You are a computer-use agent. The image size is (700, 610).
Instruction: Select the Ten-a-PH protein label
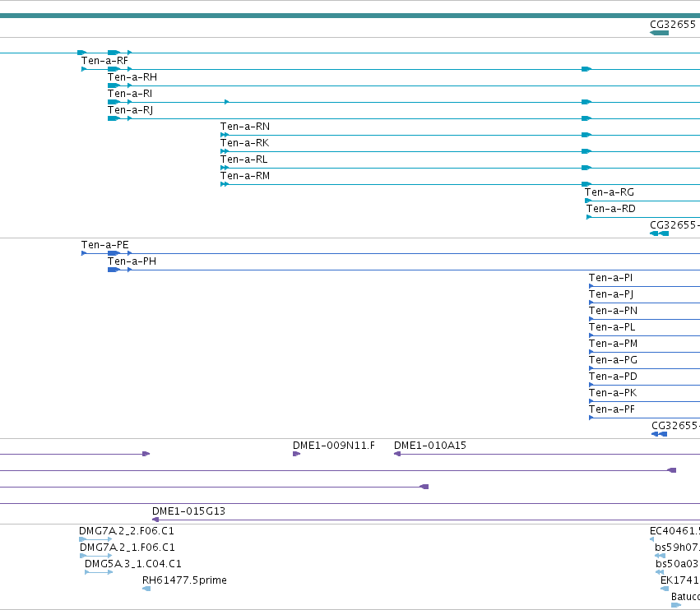[x=132, y=261]
